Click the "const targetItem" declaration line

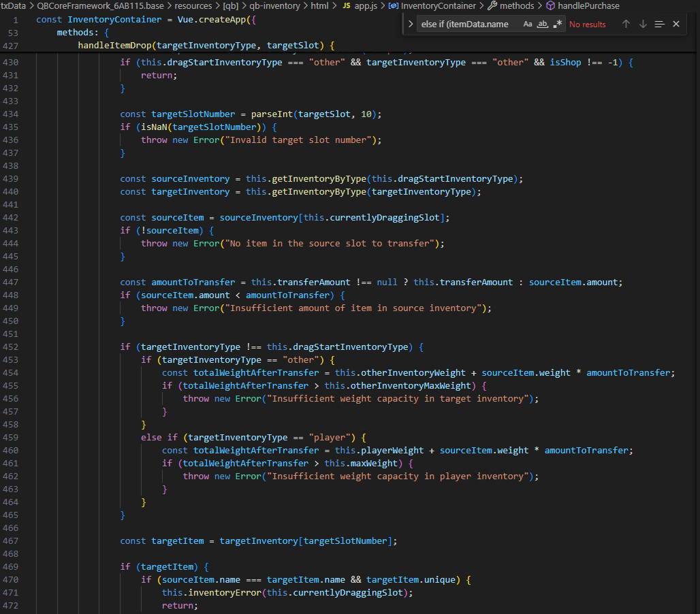pos(259,541)
